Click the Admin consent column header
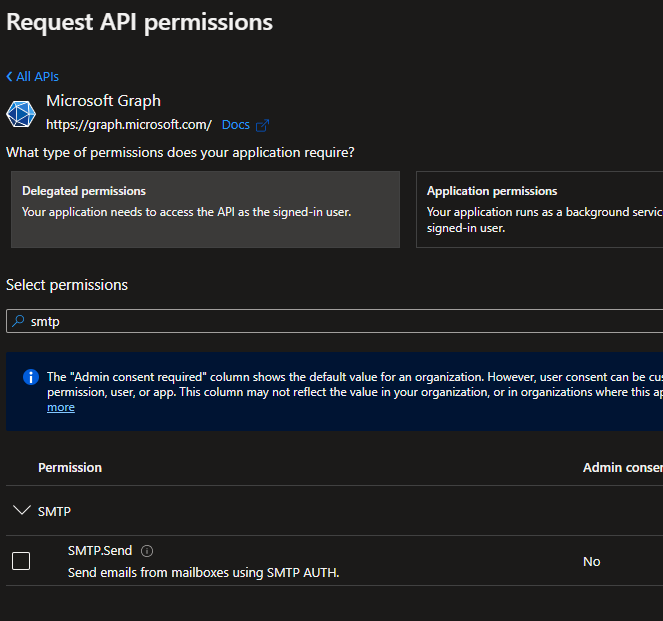The height and width of the screenshot is (621, 663). 622,467
